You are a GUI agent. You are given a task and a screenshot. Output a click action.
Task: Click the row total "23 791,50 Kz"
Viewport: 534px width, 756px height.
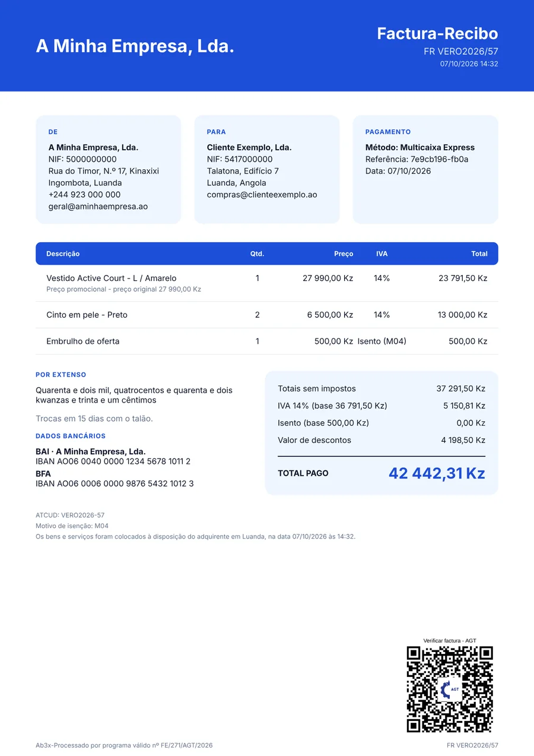point(463,278)
